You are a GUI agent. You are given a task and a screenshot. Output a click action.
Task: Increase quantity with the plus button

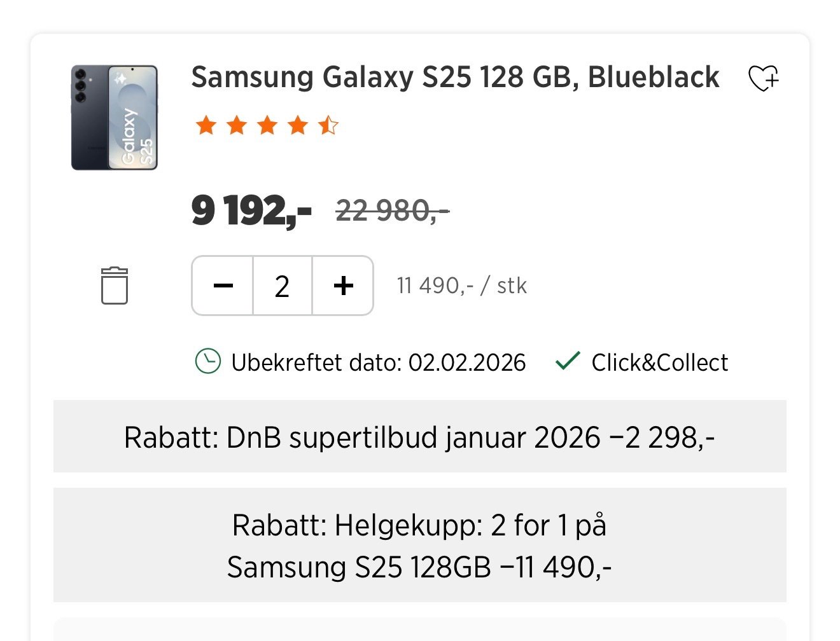tap(343, 286)
